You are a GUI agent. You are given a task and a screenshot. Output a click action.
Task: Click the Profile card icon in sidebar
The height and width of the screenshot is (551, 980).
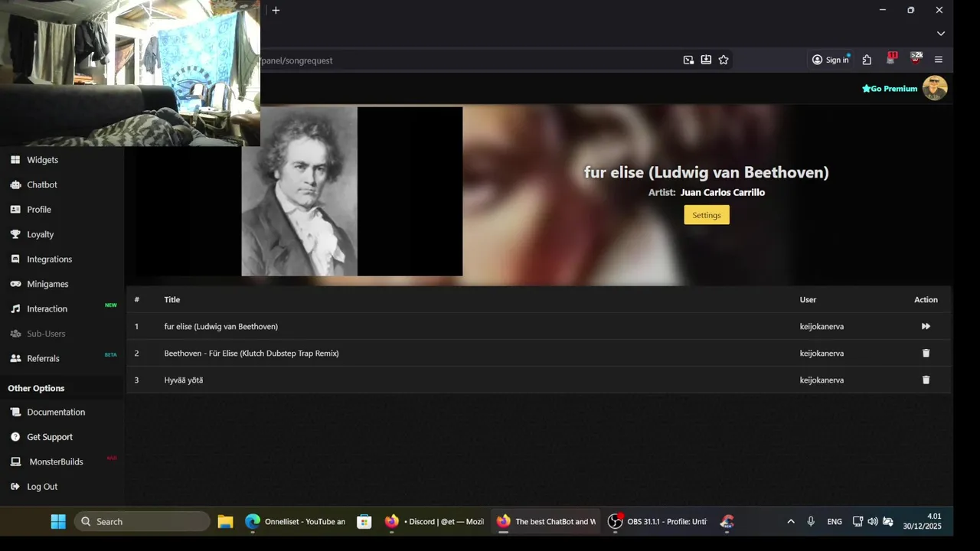click(x=15, y=209)
